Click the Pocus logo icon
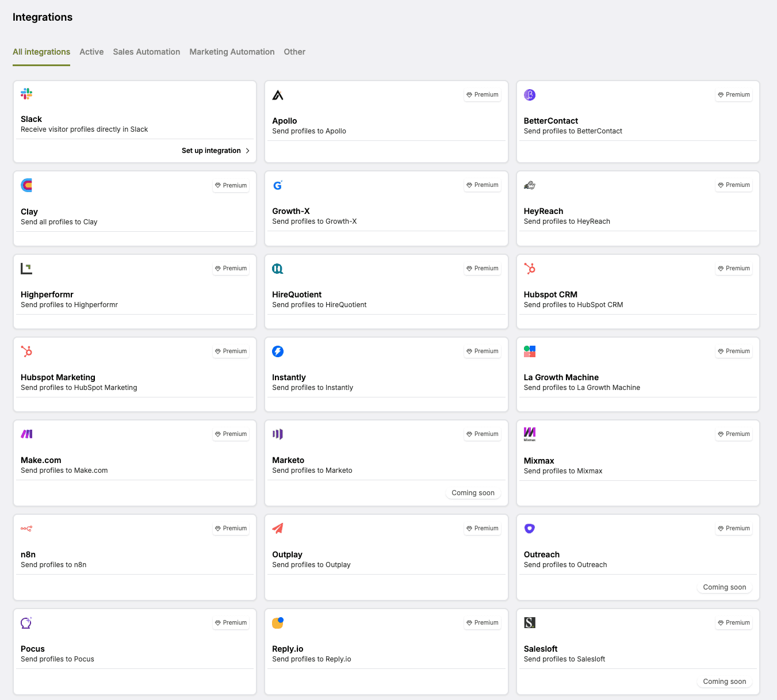 pos(26,622)
